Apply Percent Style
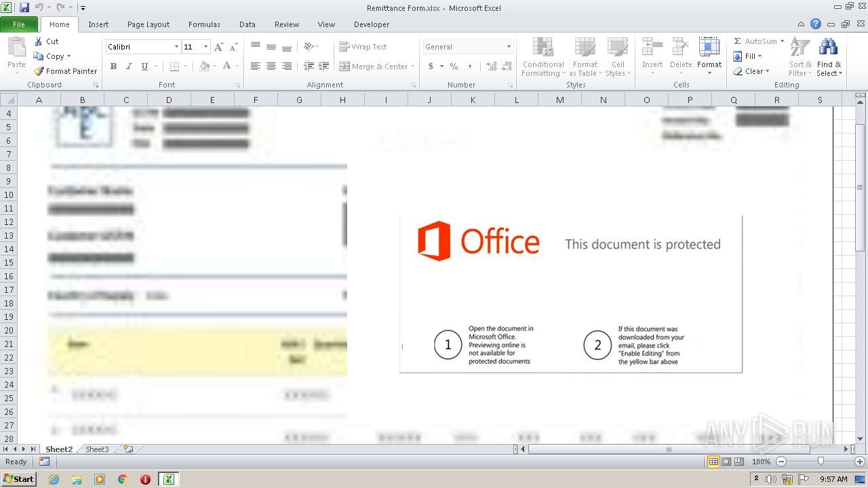The height and width of the screenshot is (488, 868). click(454, 66)
